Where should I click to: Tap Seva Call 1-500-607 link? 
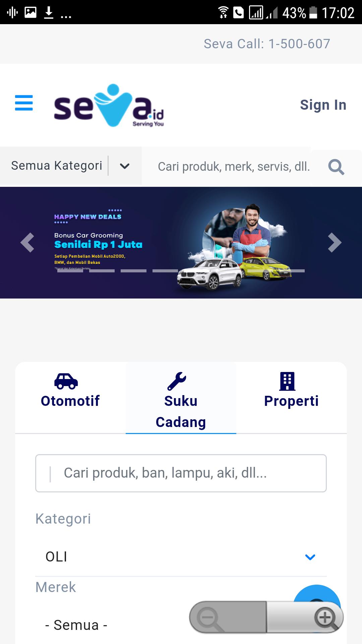(267, 44)
